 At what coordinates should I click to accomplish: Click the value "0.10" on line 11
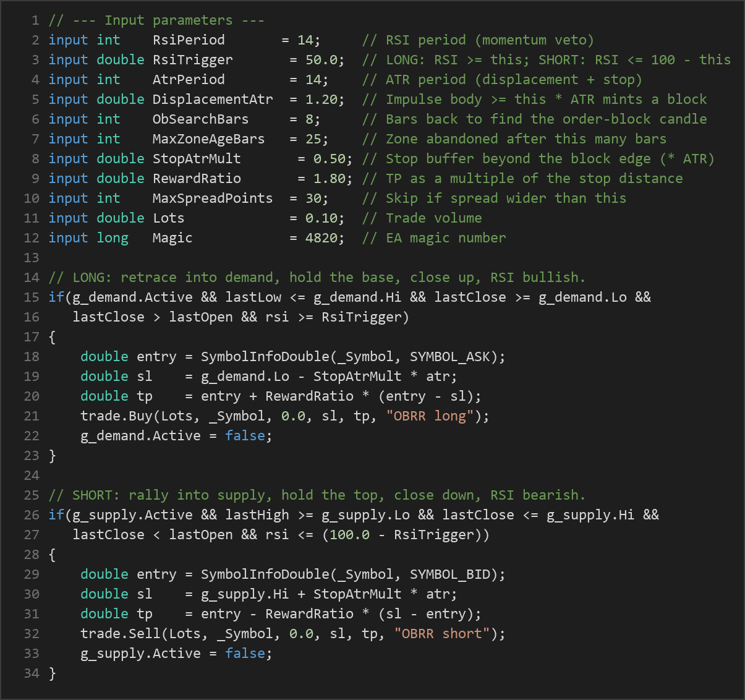point(321,218)
